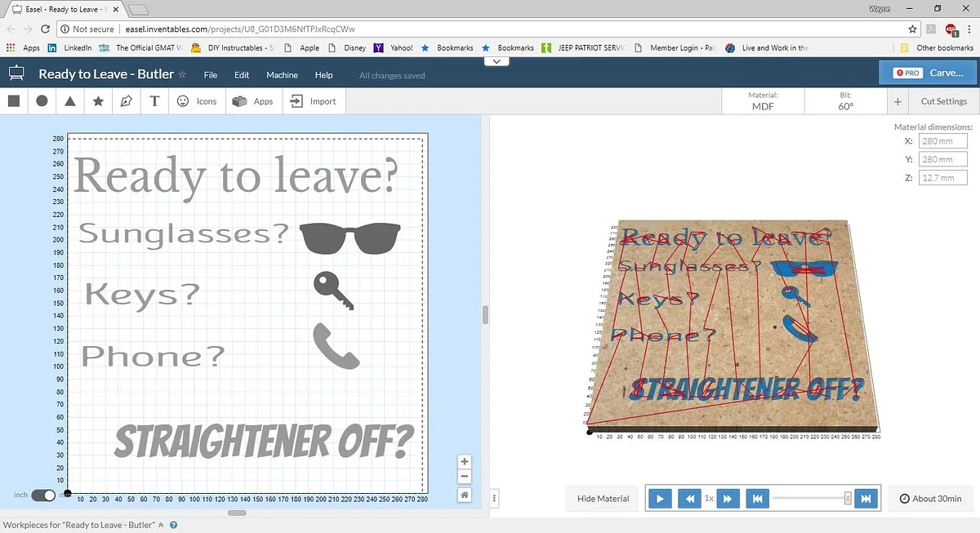This screenshot has height=533, width=980.
Task: Click the simulation playback slider
Action: point(810,498)
